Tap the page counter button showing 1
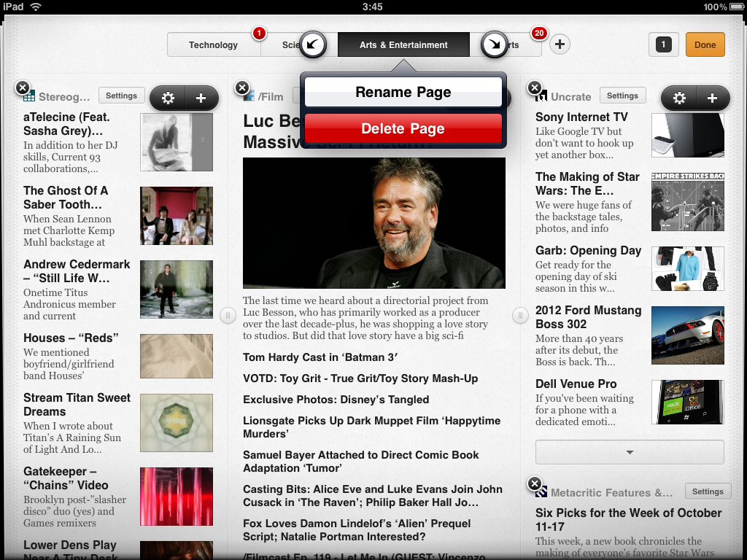747x560 pixels. pos(664,44)
